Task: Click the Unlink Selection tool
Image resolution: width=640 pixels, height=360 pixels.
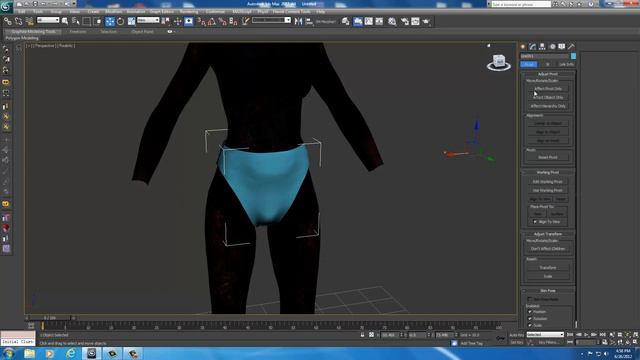Action: 18,21
